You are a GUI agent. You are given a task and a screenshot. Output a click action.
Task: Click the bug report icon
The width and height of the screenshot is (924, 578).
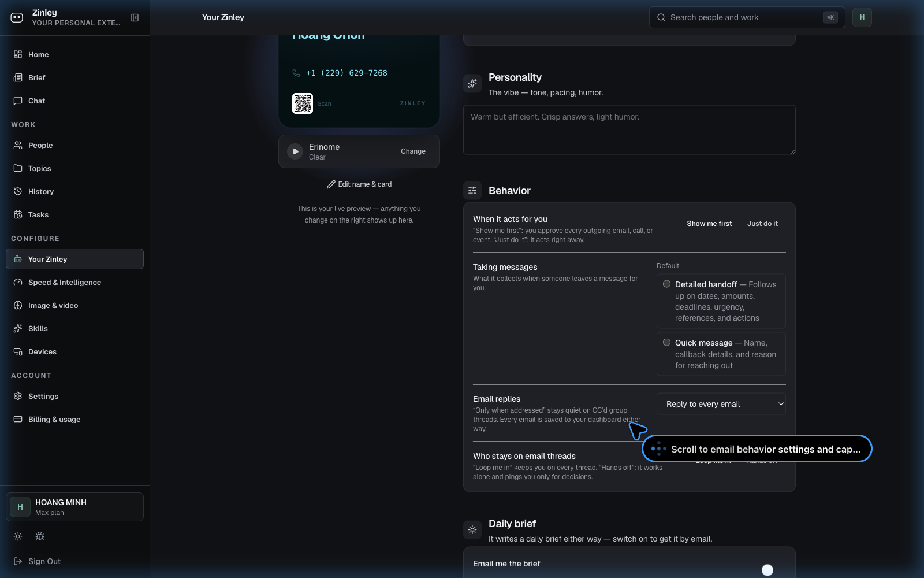(40, 536)
